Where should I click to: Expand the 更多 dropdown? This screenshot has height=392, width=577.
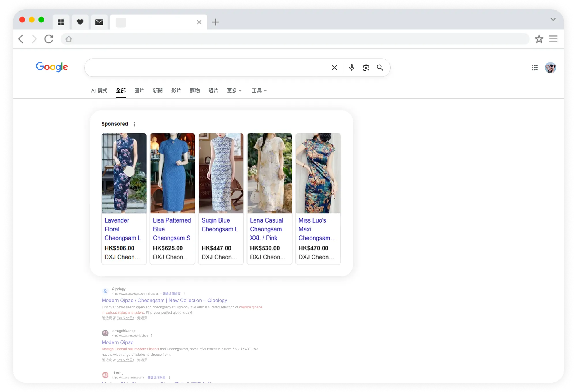pyautogui.click(x=234, y=91)
